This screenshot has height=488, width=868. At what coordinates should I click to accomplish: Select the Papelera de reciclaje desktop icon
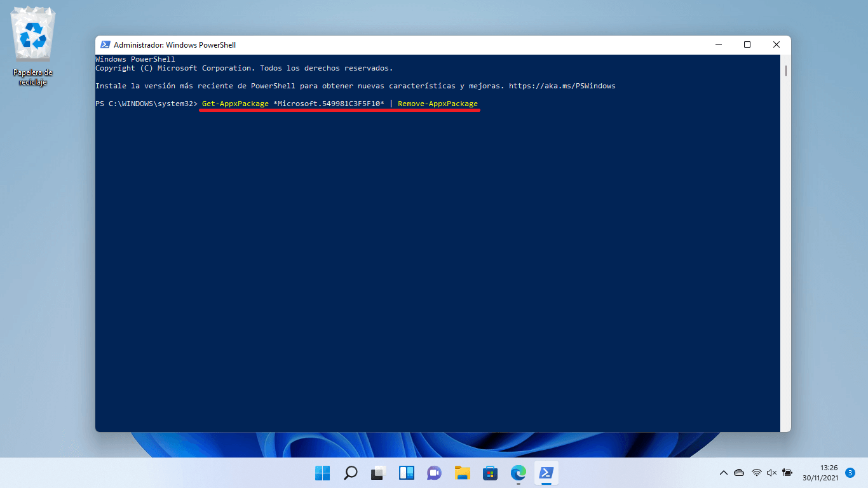(33, 47)
